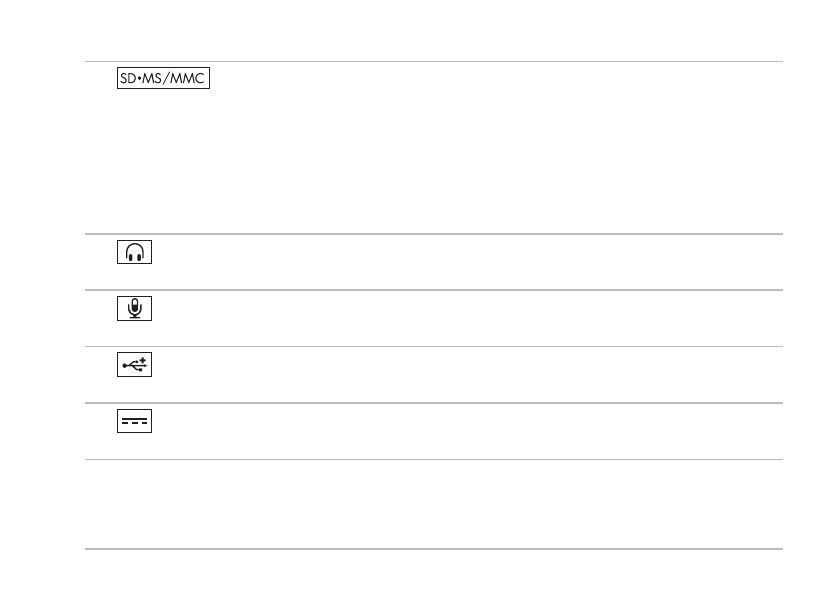The image size is (839, 595).
Task: Click the divider line above the DC power icon
Action: [x=432, y=403]
